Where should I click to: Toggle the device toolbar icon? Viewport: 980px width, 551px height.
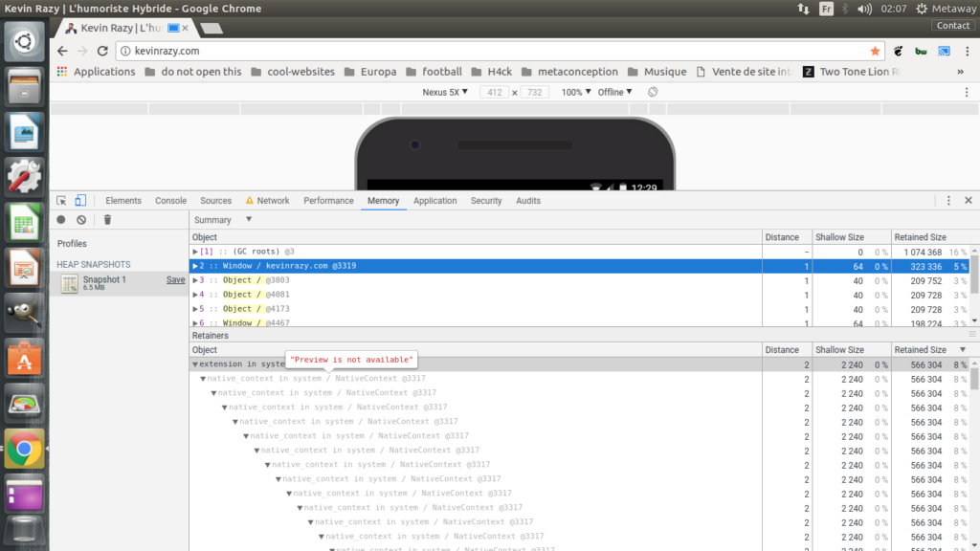[x=80, y=201]
